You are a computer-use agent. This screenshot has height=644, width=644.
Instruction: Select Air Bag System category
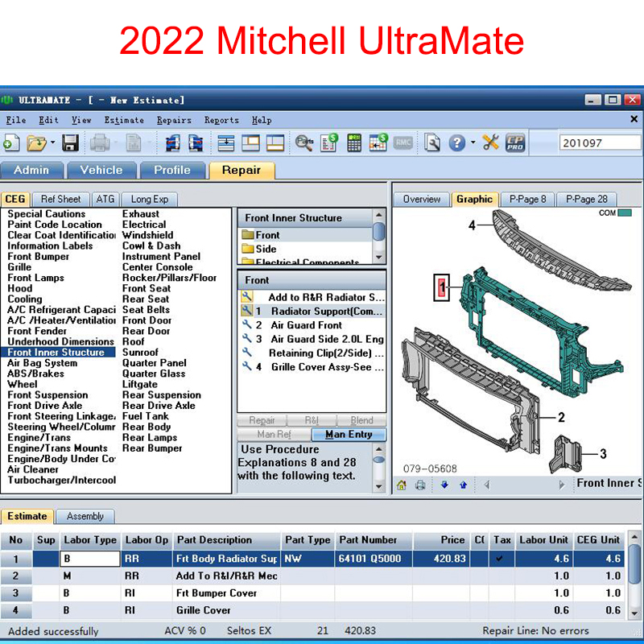click(43, 363)
